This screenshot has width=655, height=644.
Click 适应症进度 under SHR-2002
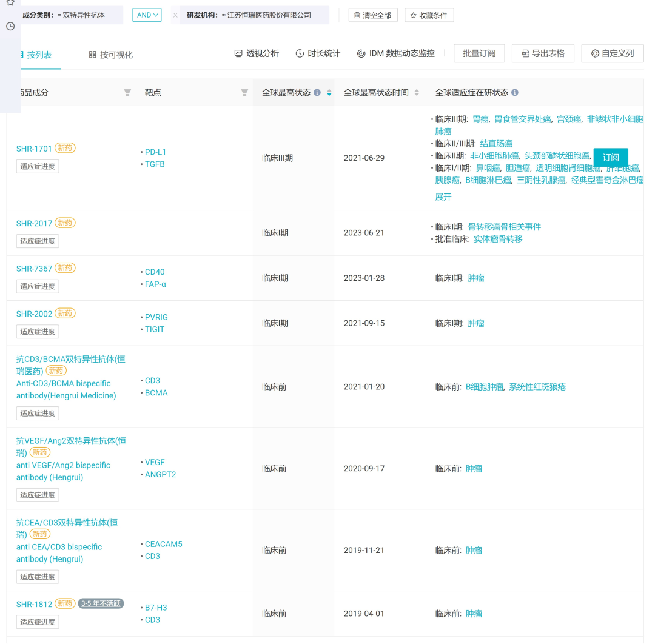click(38, 332)
